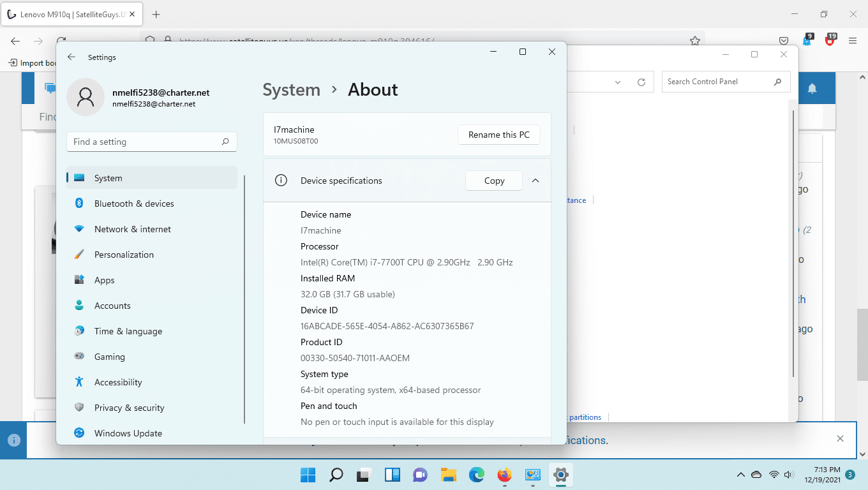This screenshot has height=490, width=868.
Task: Click the Installed RAM value 32.0 GB
Action: [x=348, y=294]
